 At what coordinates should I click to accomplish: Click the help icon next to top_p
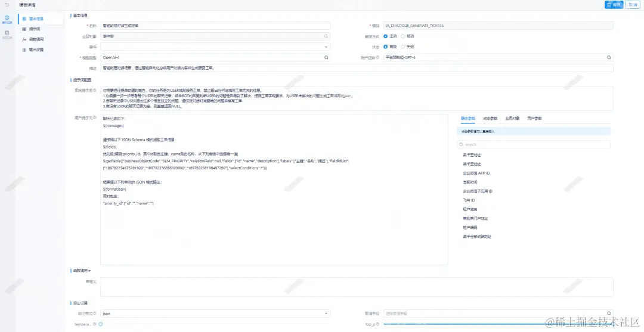[x=378, y=324]
